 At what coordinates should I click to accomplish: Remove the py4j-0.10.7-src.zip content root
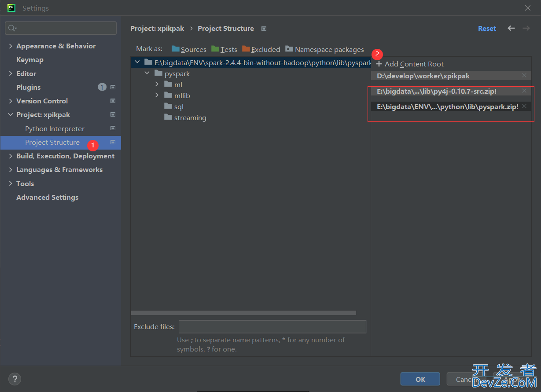524,91
